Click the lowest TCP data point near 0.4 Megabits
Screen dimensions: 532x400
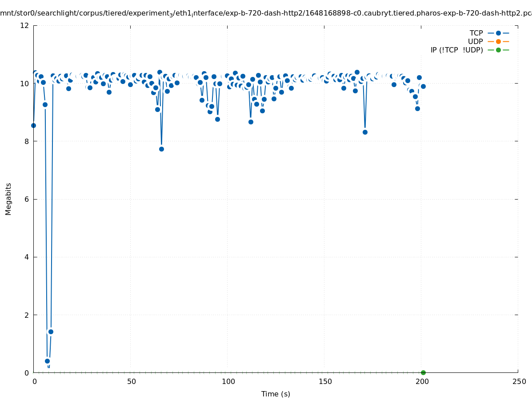tap(47, 361)
